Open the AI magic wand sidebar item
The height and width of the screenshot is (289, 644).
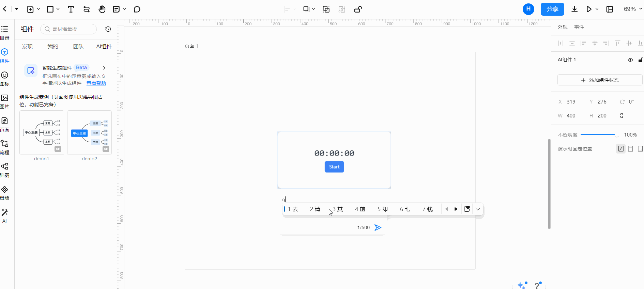click(5, 215)
